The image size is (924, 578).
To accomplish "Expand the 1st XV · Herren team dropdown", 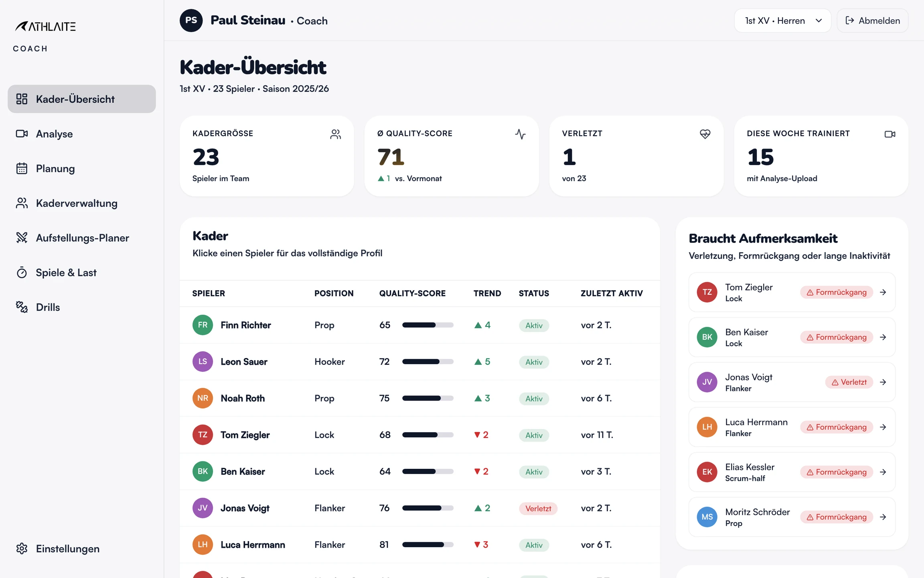I will [782, 20].
